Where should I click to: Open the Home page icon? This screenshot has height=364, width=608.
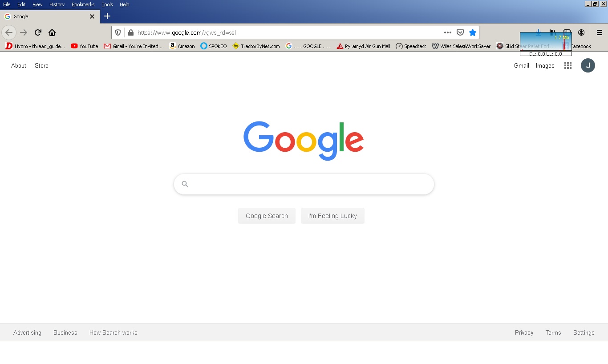pos(52,32)
